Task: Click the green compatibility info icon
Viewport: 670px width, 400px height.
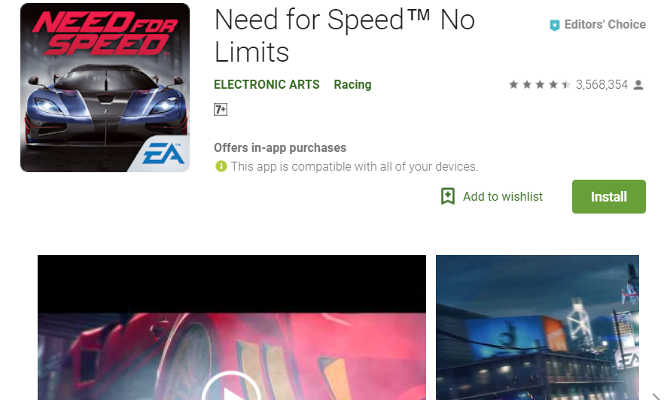Action: 221,166
